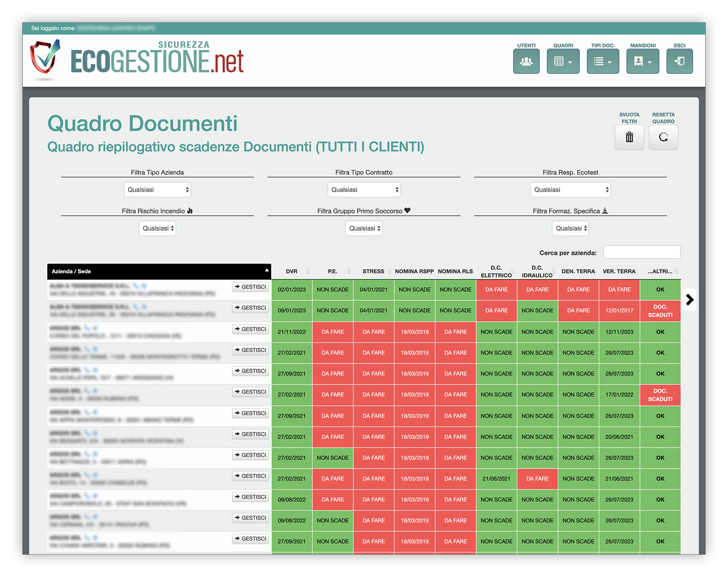Click GESTISCI in the 21/11/2022 DVR row
This screenshot has height=577, width=728.
click(x=251, y=329)
